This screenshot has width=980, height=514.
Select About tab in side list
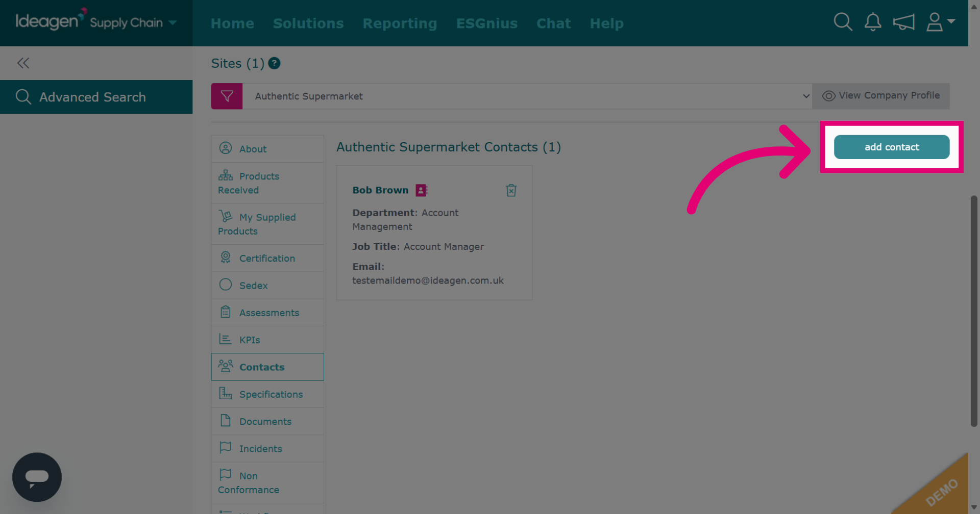(267, 149)
